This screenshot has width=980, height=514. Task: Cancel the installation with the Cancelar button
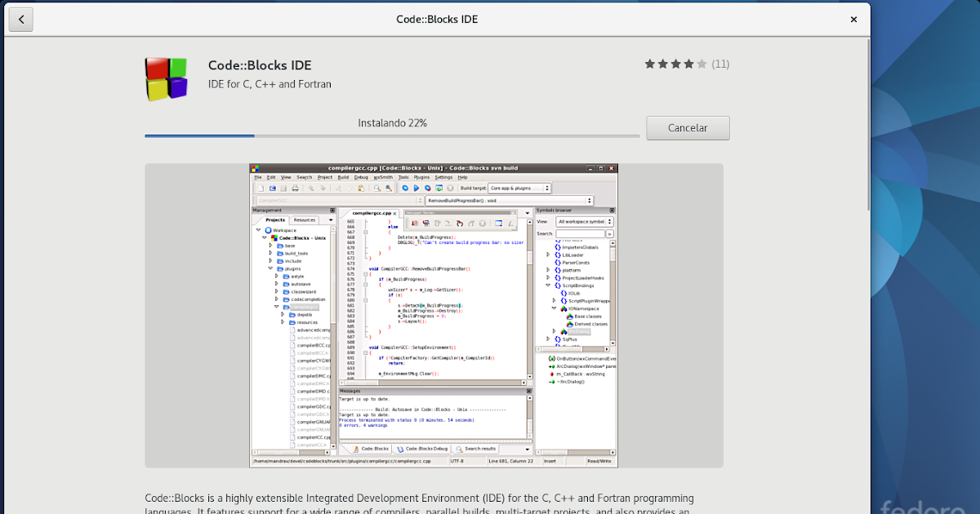pyautogui.click(x=688, y=128)
